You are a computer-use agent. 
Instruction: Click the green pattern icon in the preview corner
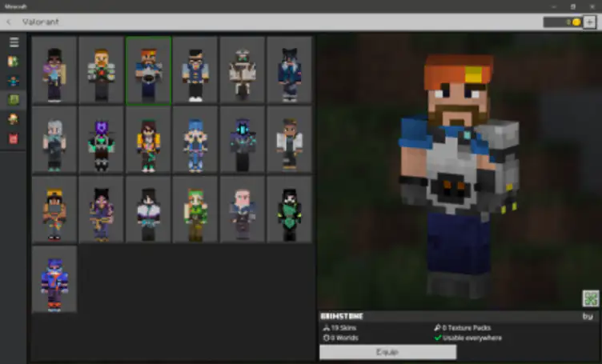point(591,298)
